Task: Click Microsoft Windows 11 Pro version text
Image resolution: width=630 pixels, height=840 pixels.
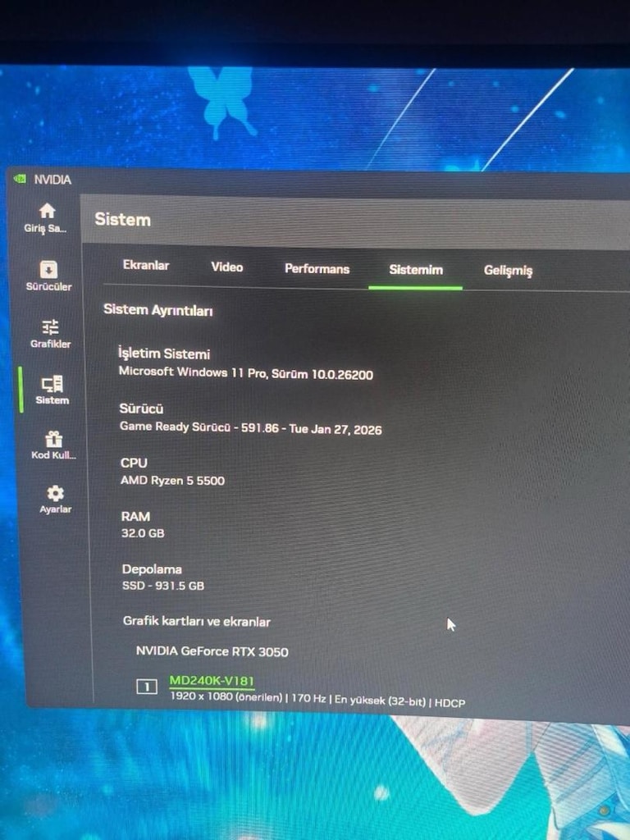Action: tap(246, 373)
